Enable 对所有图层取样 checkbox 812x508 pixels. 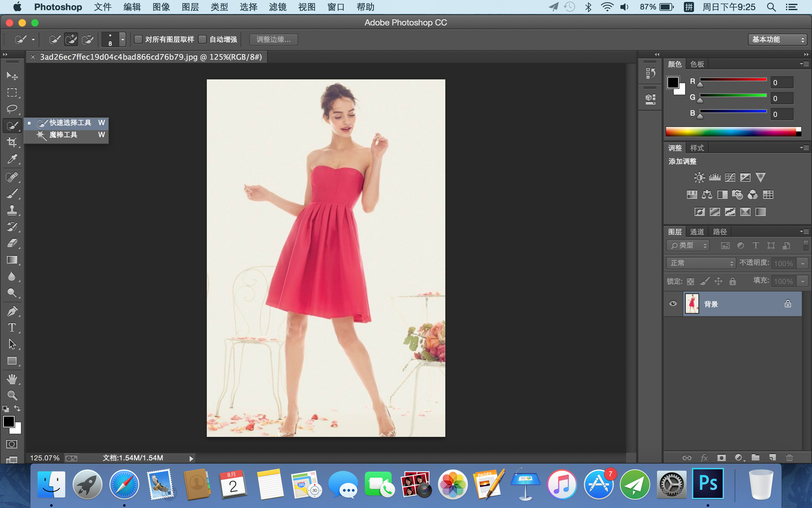point(138,39)
